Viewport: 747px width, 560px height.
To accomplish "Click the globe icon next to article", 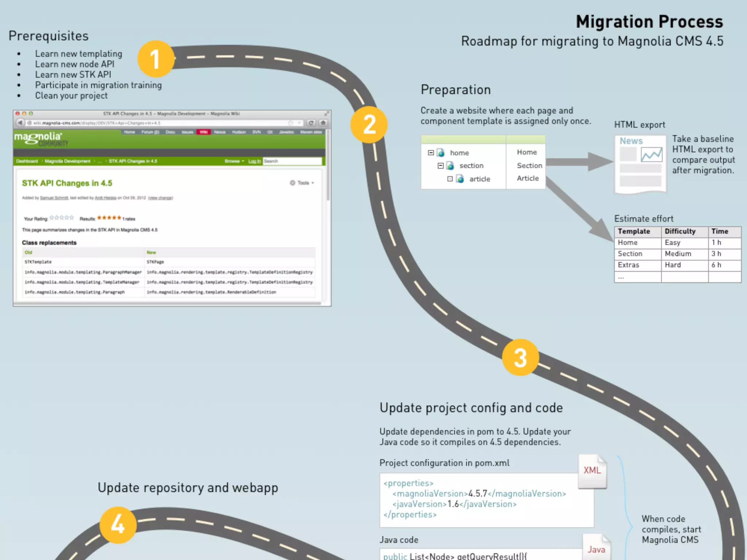I will coord(460,179).
